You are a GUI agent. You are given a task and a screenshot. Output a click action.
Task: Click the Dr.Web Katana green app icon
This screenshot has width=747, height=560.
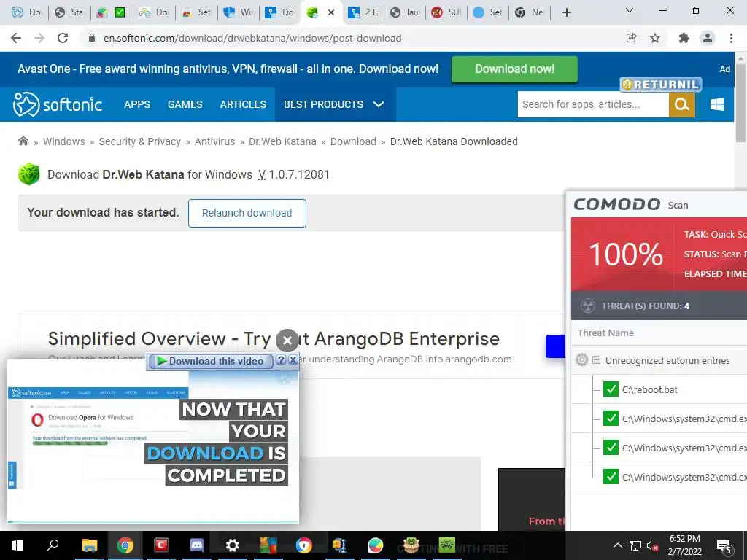click(28, 174)
